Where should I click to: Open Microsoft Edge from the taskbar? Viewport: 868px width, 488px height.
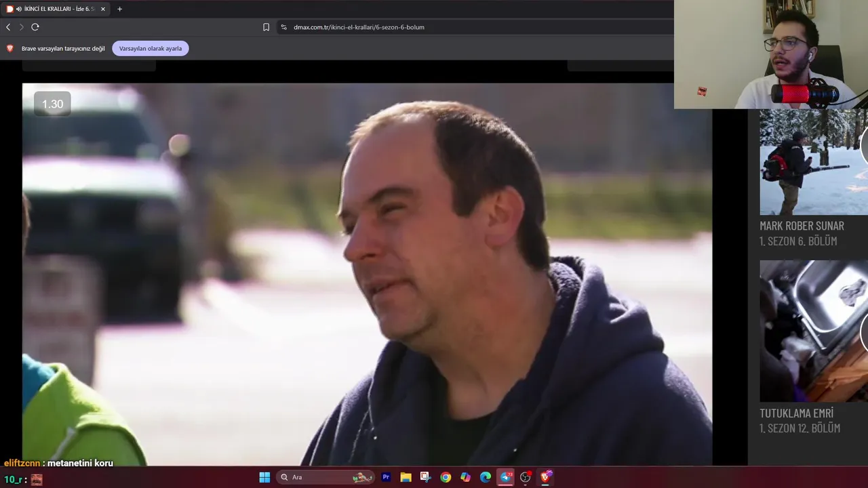pyautogui.click(x=486, y=477)
